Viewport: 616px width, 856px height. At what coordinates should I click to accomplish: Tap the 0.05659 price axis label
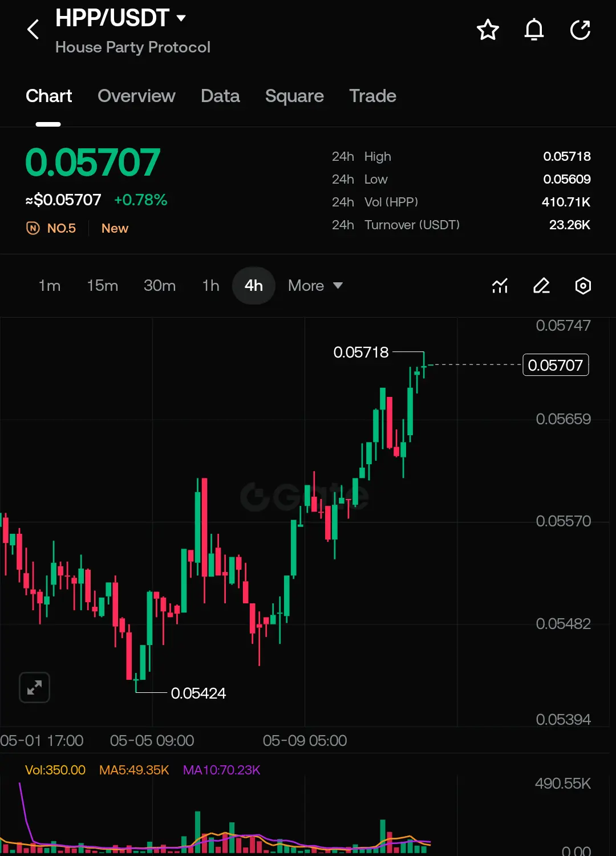coord(563,419)
